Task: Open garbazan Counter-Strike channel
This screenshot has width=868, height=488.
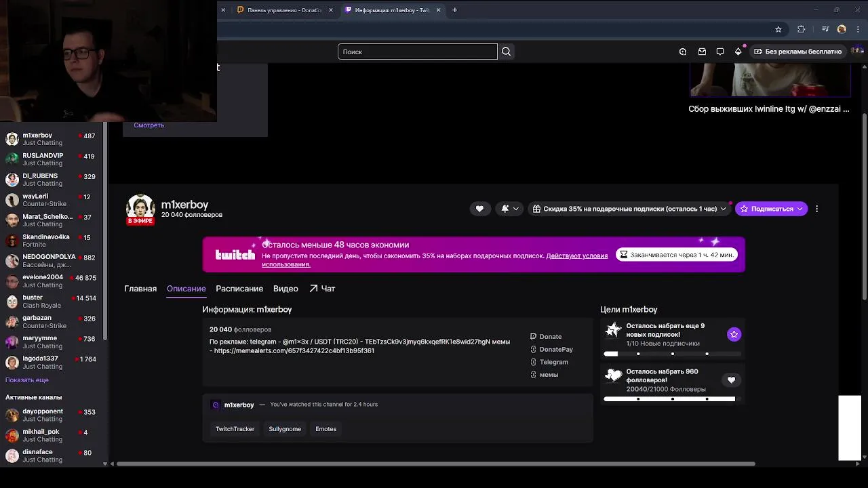Action: coord(52,321)
